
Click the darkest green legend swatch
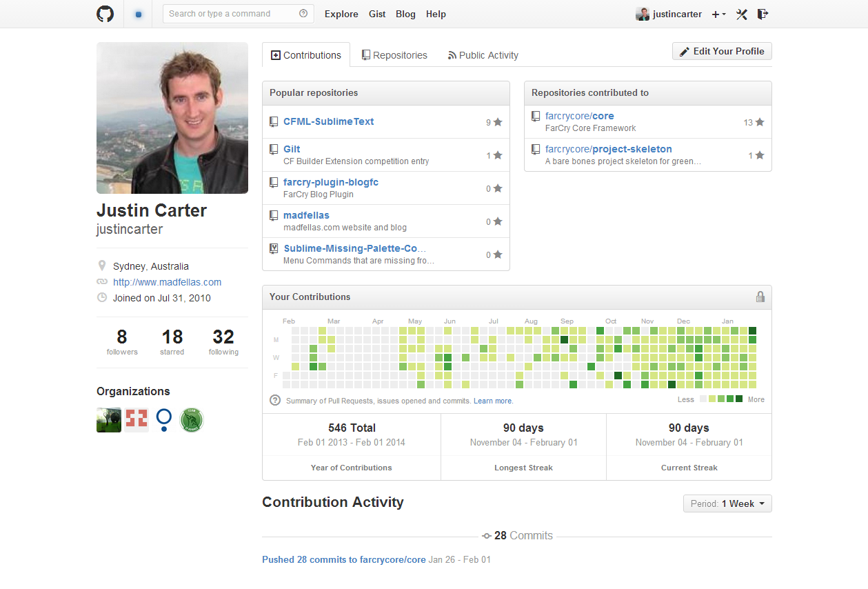(x=739, y=399)
